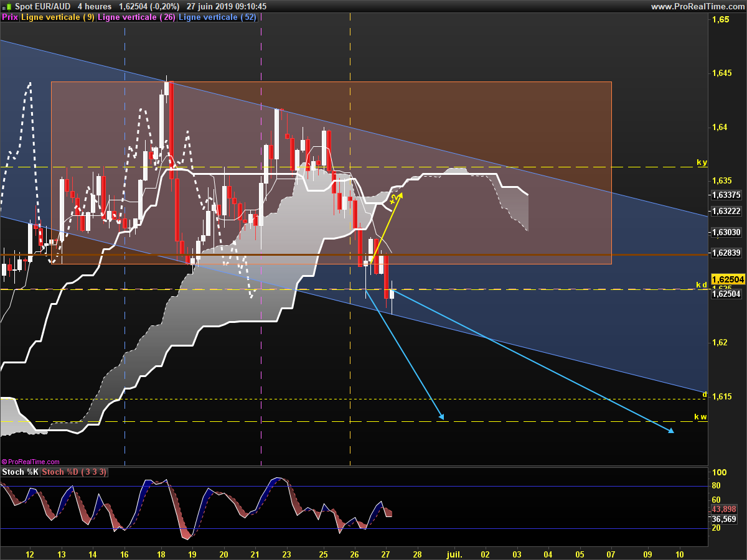
Task: Select the Stoch %K indicator label
Action: coord(20,472)
